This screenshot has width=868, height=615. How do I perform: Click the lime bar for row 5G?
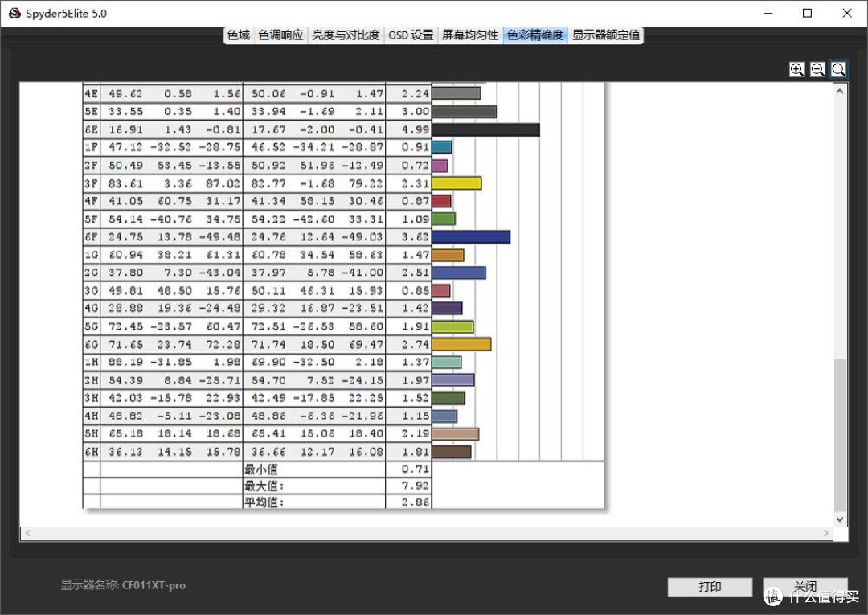452,326
